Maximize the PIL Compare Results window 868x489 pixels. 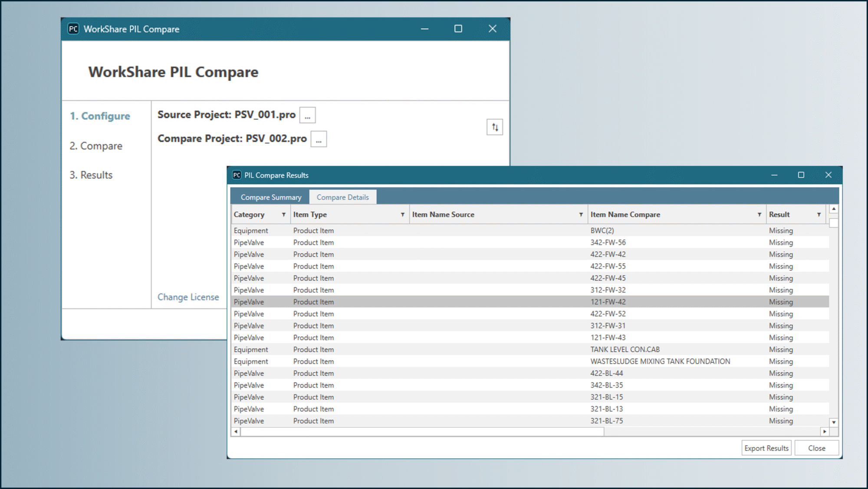(801, 175)
